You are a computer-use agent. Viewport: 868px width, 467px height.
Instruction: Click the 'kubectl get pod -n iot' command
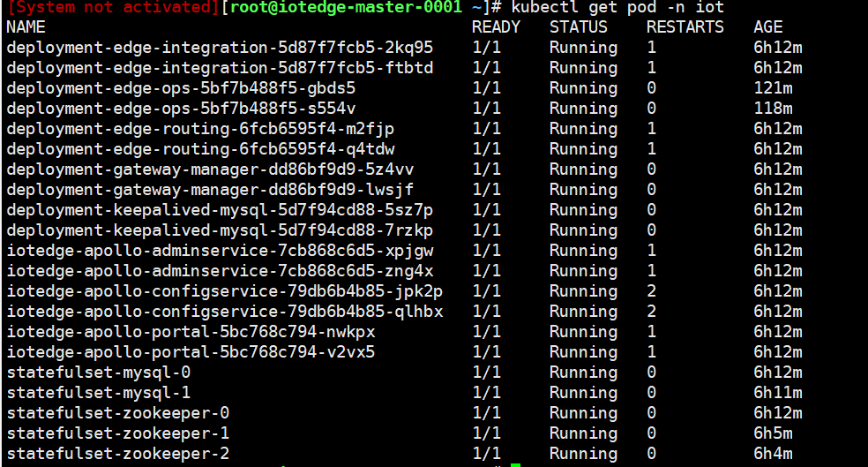tap(617, 7)
